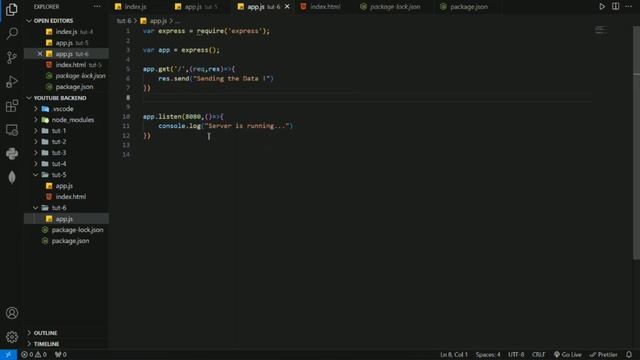Open the MongoDB leaf icon
This screenshot has height=360, width=640.
(x=12, y=177)
